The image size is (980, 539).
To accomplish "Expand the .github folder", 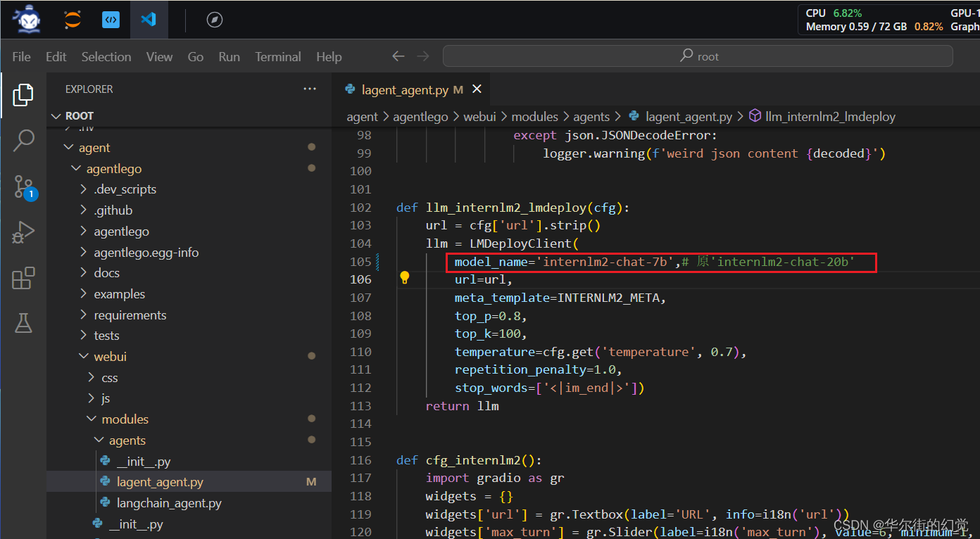I will tap(84, 210).
